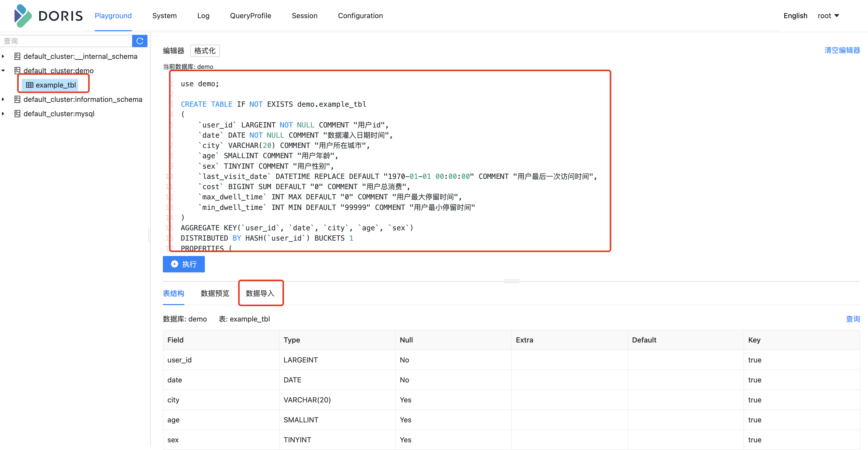Click the 格式化 format button
Image resolution: width=868 pixels, height=450 pixels.
[205, 51]
